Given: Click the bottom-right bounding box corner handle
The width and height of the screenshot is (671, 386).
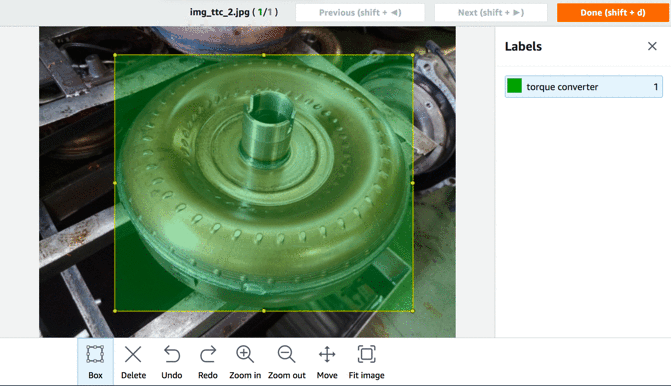Looking at the screenshot, I should click(x=413, y=311).
